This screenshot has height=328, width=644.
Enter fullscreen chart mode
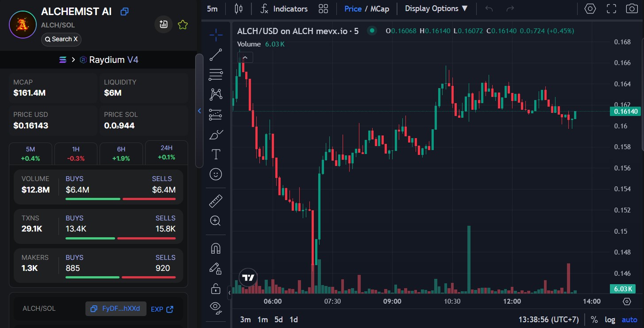tap(611, 8)
